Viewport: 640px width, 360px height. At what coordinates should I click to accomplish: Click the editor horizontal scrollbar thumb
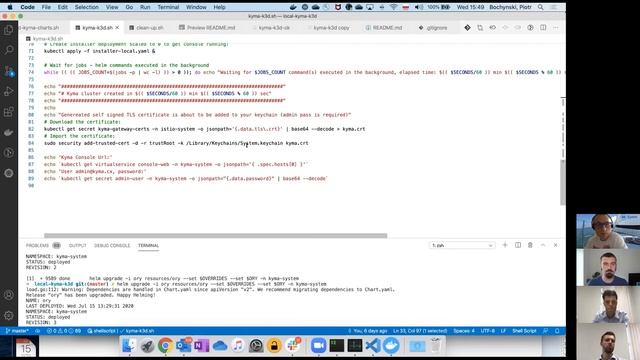(216, 236)
